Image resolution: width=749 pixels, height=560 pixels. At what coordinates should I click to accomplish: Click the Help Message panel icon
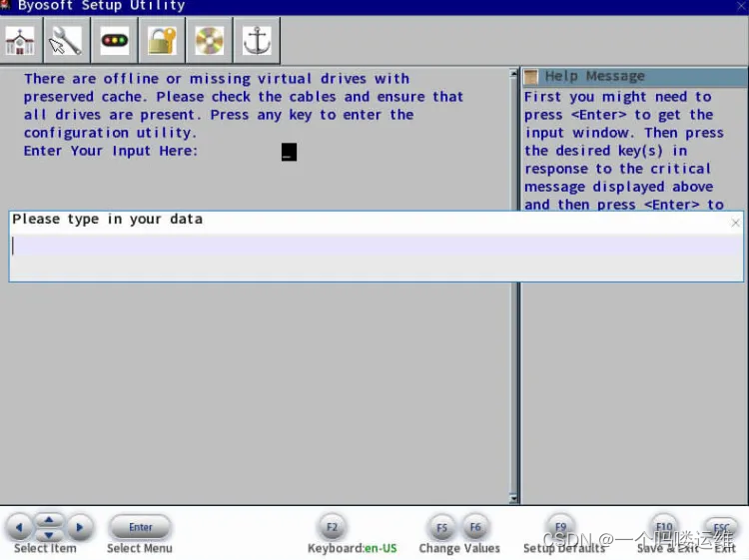point(530,77)
